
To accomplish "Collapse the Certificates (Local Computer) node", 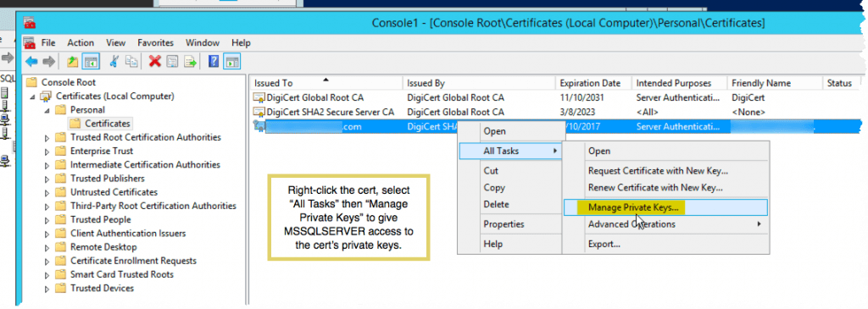I will click(x=32, y=97).
